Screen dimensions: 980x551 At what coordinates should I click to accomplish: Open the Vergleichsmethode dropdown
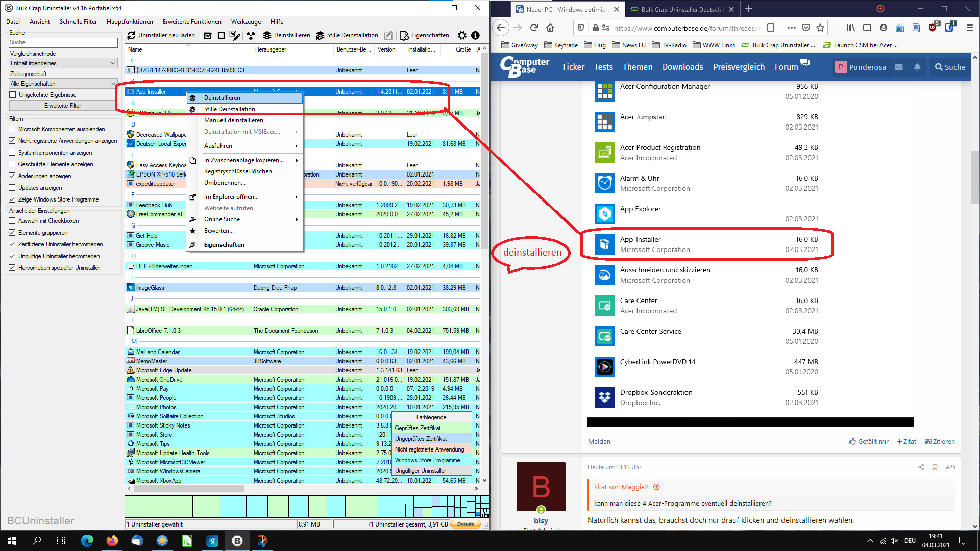pos(63,63)
